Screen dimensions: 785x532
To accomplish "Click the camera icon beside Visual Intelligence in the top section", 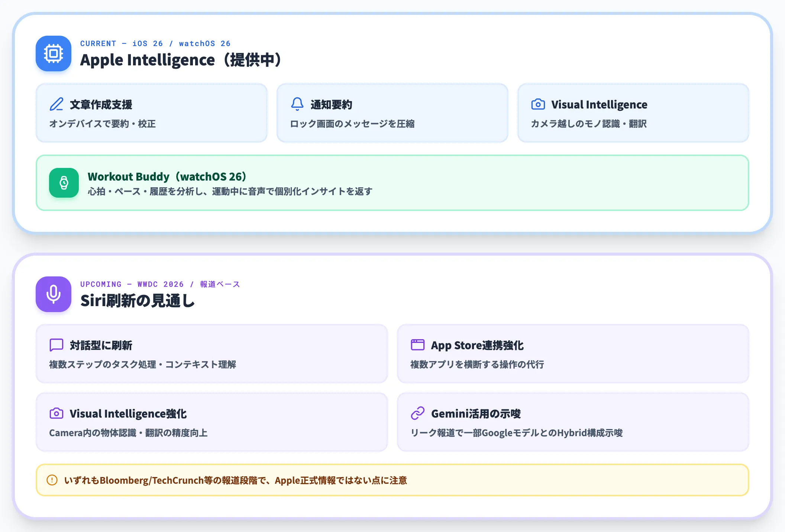I will coord(538,104).
